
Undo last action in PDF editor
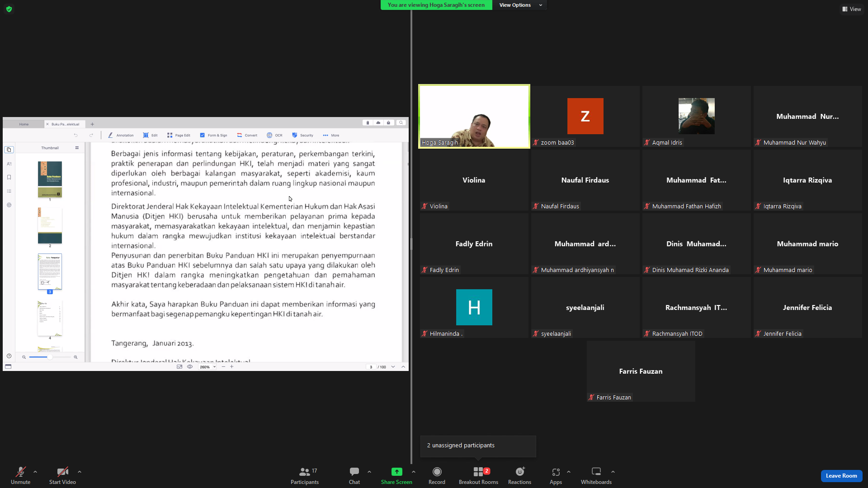pos(75,135)
